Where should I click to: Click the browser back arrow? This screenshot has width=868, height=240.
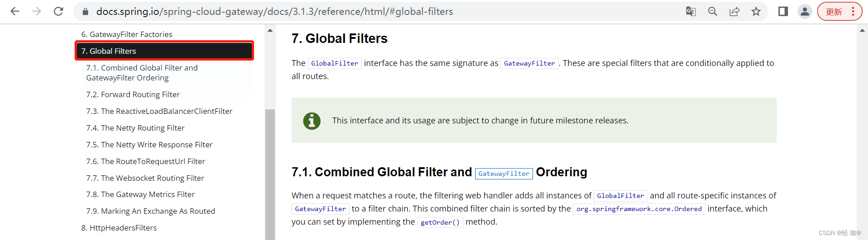pos(15,11)
